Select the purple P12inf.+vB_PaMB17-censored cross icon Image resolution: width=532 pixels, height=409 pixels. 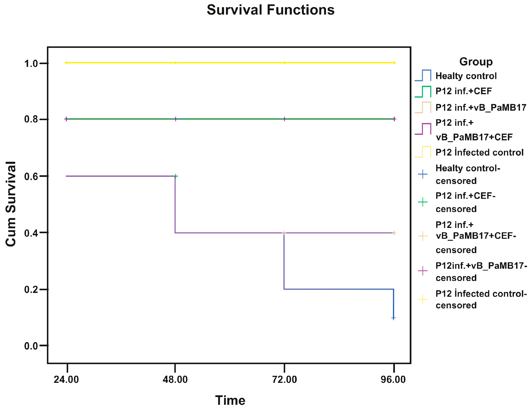(x=423, y=271)
